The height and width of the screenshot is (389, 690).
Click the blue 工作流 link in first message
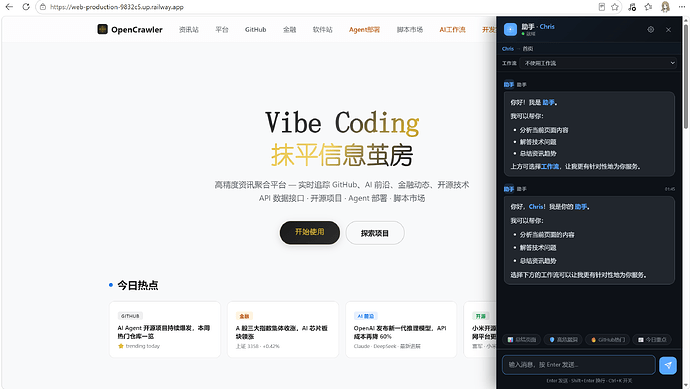pyautogui.click(x=550, y=166)
